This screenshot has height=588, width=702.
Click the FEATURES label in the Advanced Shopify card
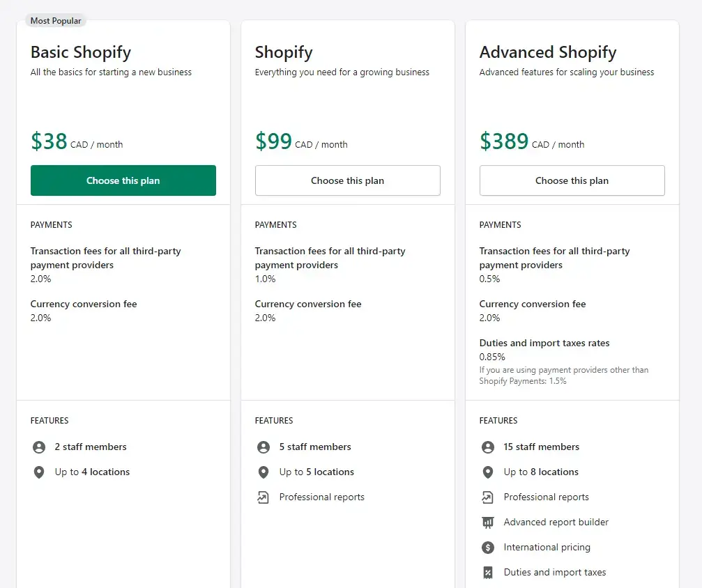click(x=498, y=420)
